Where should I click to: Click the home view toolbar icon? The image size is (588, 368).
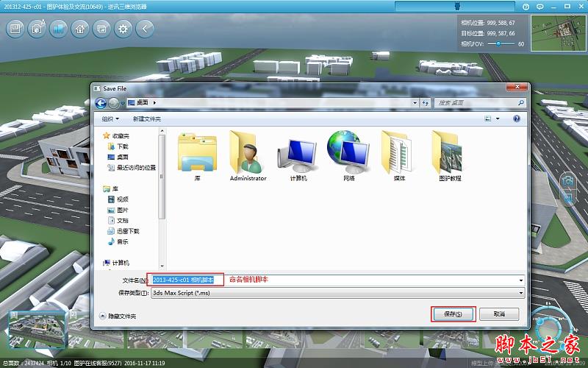(80, 29)
